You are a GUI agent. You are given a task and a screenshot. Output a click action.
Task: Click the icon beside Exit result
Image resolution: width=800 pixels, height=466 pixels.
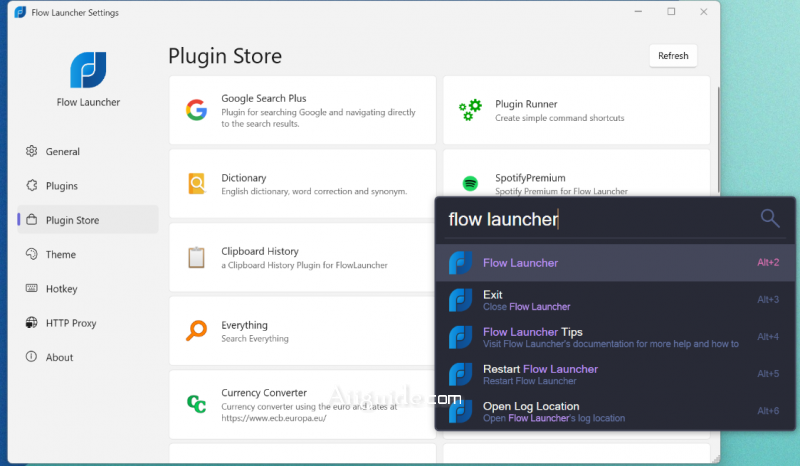point(460,300)
